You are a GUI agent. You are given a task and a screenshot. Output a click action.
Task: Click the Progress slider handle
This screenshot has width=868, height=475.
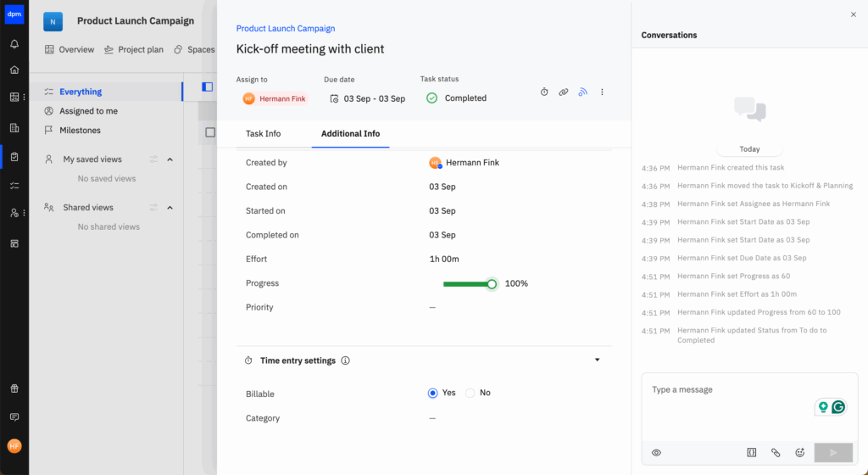[x=492, y=284]
